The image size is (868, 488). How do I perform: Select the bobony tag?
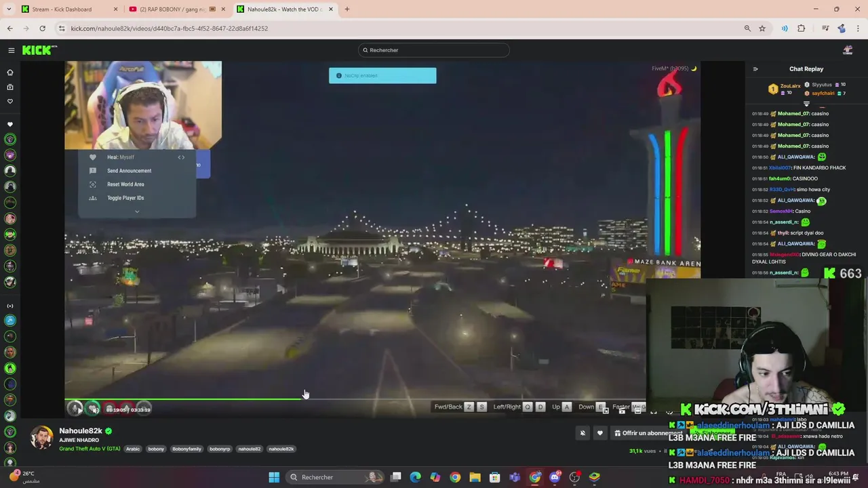(156, 449)
